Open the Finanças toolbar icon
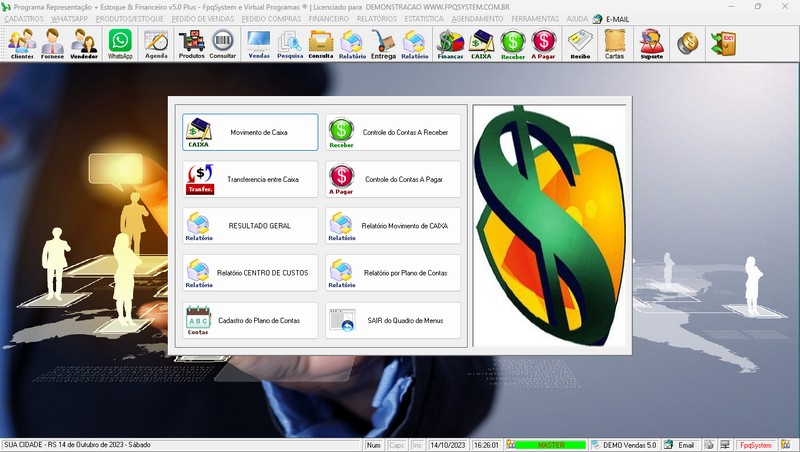Image resolution: width=800 pixels, height=452 pixels. click(x=450, y=44)
